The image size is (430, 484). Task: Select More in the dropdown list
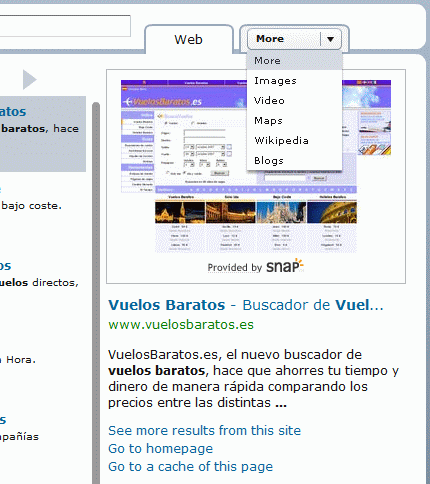click(294, 61)
